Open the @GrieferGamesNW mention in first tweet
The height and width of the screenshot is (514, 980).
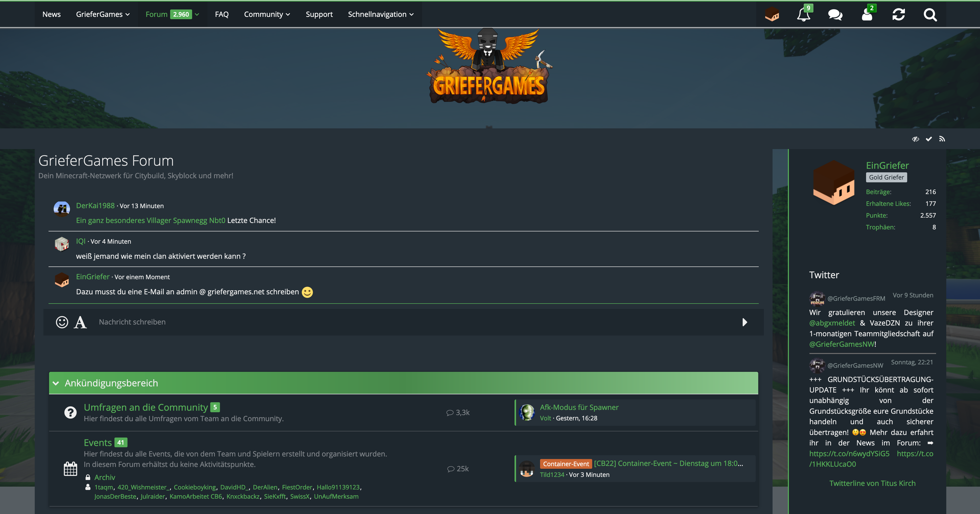pyautogui.click(x=842, y=344)
